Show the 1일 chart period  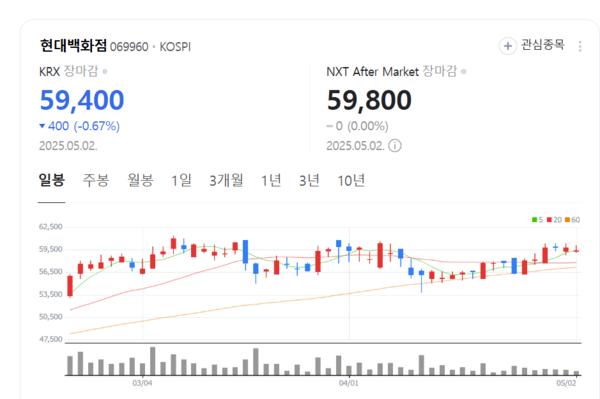click(181, 180)
